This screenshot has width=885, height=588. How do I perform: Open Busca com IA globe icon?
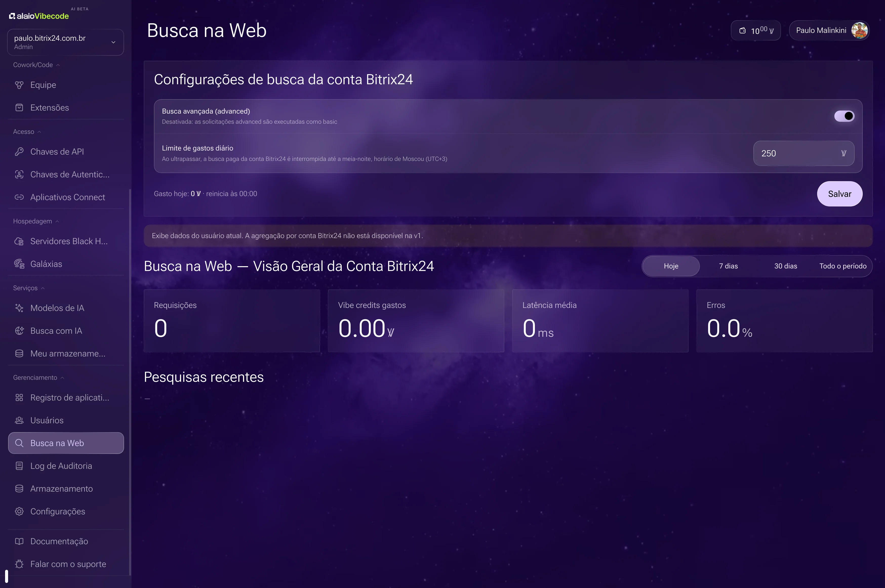click(x=19, y=331)
